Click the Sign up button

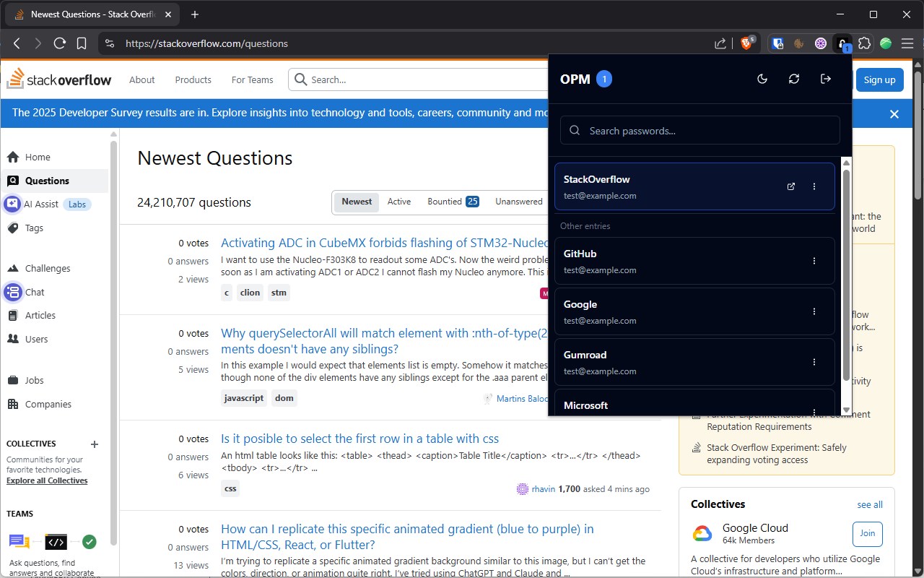click(879, 79)
